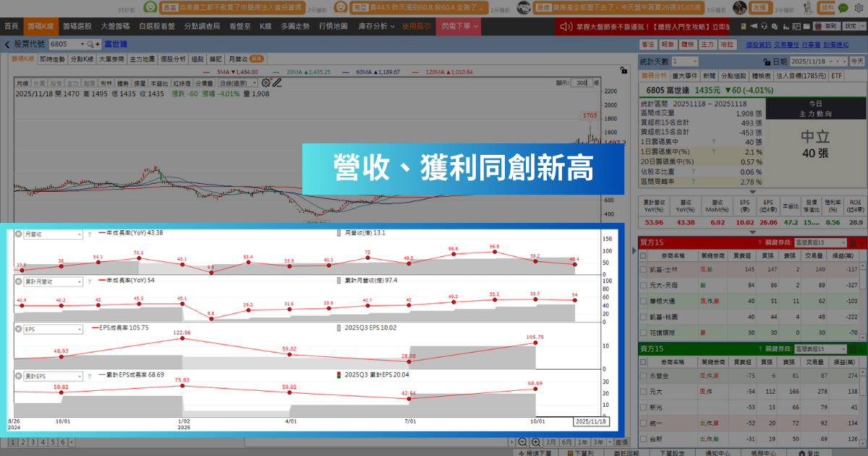Zoom out the chart with minus magnifier

(x=522, y=442)
